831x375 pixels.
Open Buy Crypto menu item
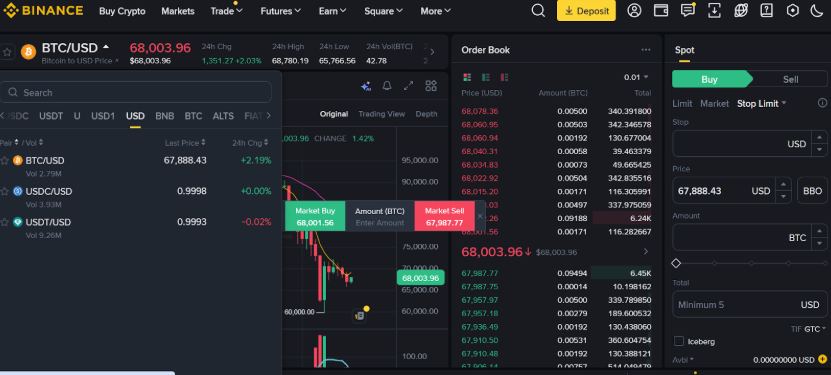point(122,11)
